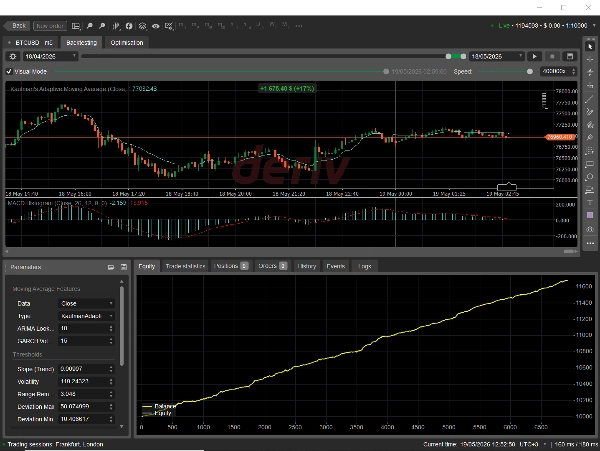Viewport: 600px width, 451px height.
Task: Click the Volatility value field
Action: tap(87, 382)
